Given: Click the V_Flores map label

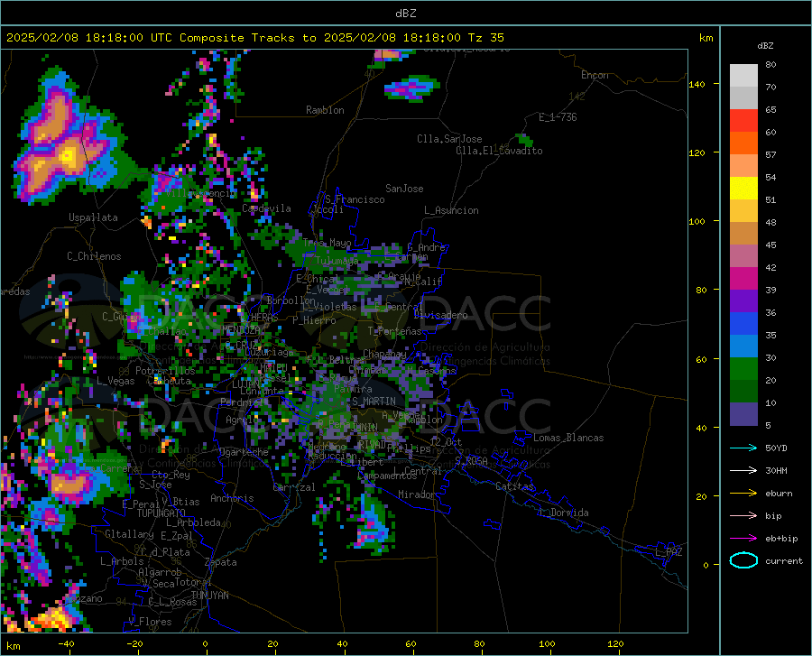Looking at the screenshot, I should [x=150, y=622].
